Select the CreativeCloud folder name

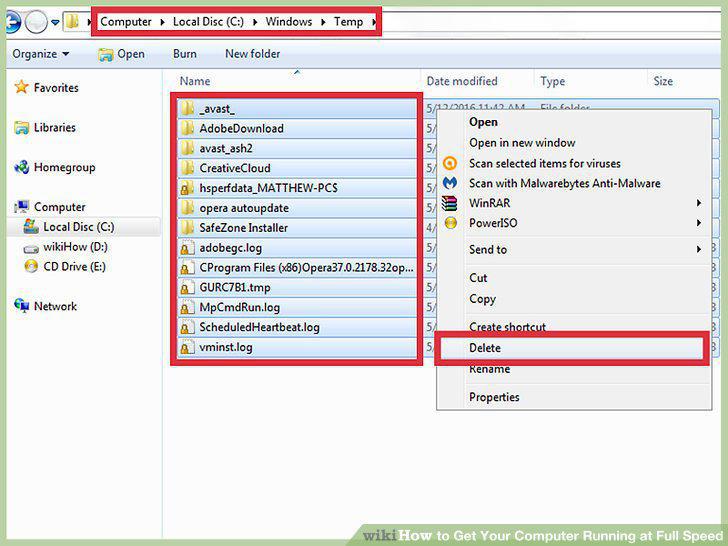coord(235,168)
